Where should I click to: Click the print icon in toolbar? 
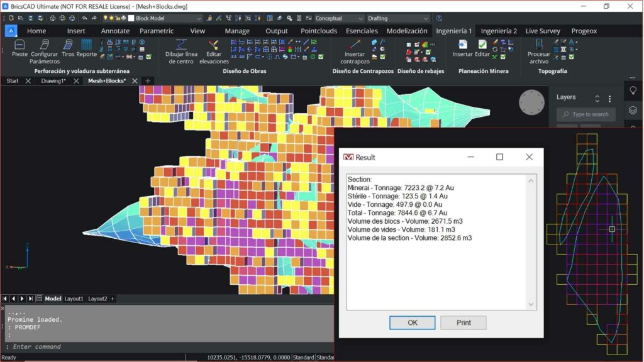pyautogui.click(x=53, y=18)
